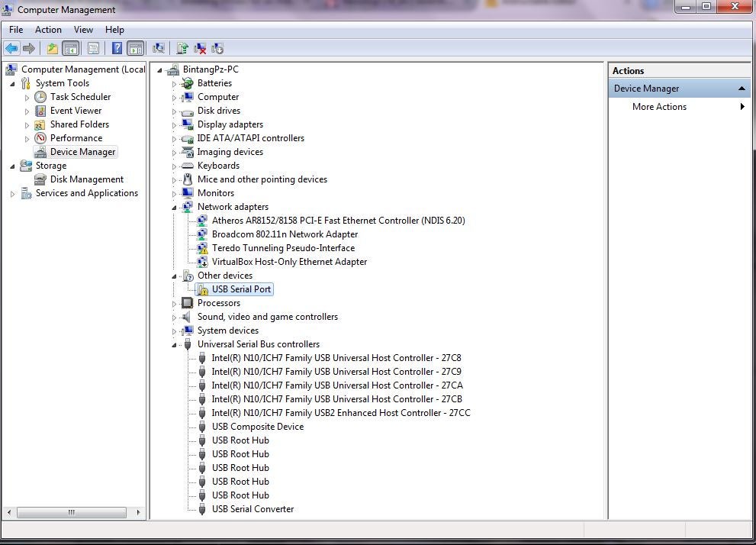The height and width of the screenshot is (545, 756).
Task: Click the blue Help question mark icon
Action: pyautogui.click(x=117, y=48)
